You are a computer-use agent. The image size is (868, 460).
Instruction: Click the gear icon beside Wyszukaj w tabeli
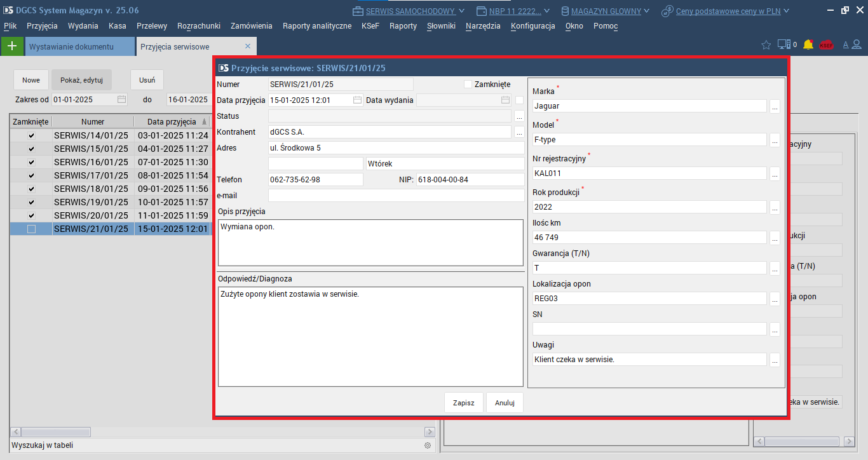pos(428,445)
